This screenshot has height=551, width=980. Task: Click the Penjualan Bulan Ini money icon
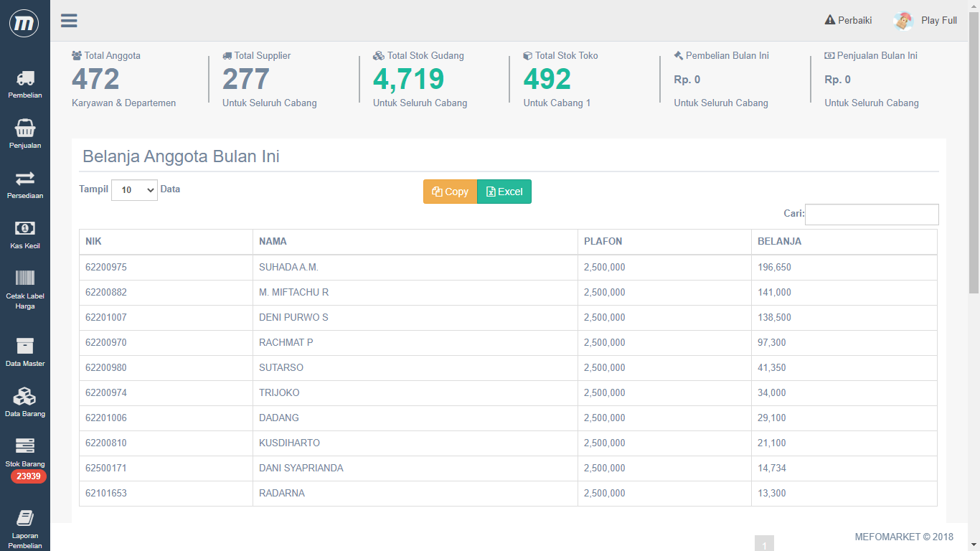[829, 55]
